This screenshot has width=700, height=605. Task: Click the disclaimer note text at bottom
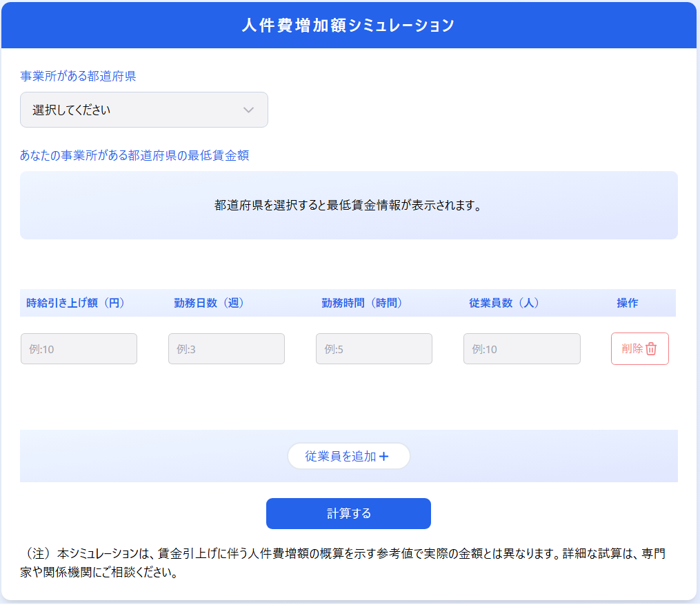click(x=345, y=562)
